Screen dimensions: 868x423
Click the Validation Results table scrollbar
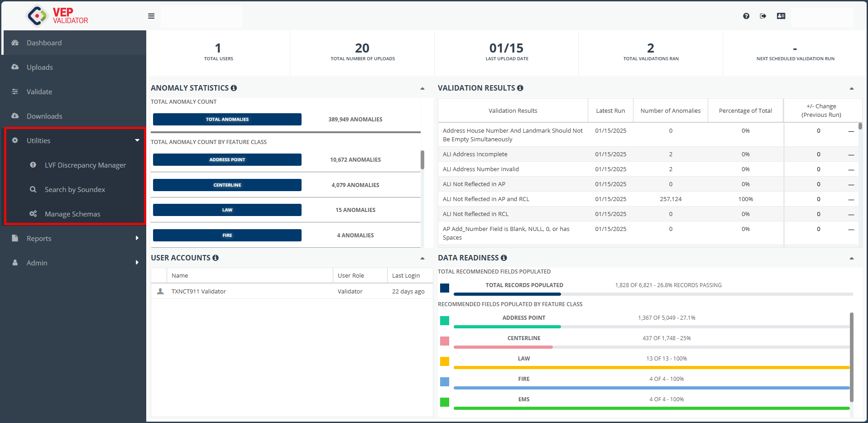pyautogui.click(x=860, y=126)
